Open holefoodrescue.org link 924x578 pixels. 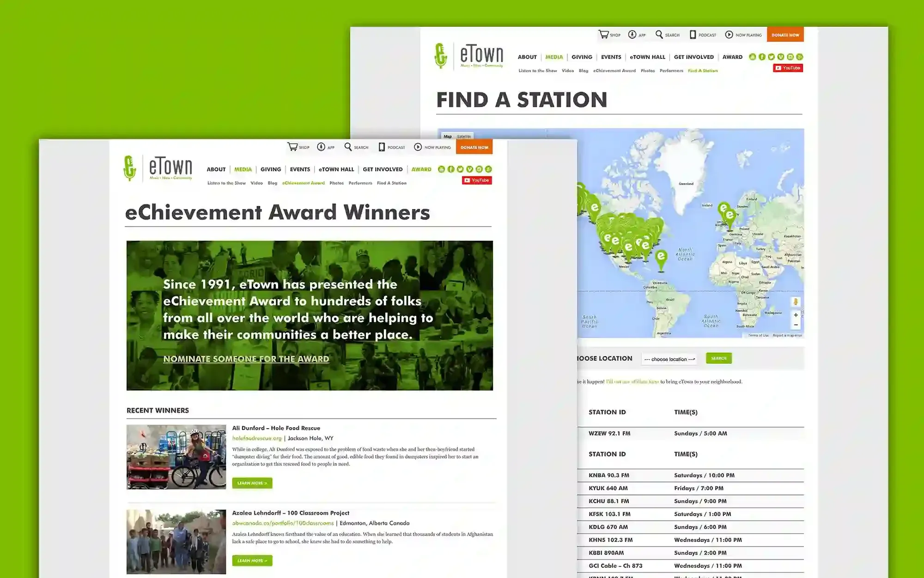257,438
